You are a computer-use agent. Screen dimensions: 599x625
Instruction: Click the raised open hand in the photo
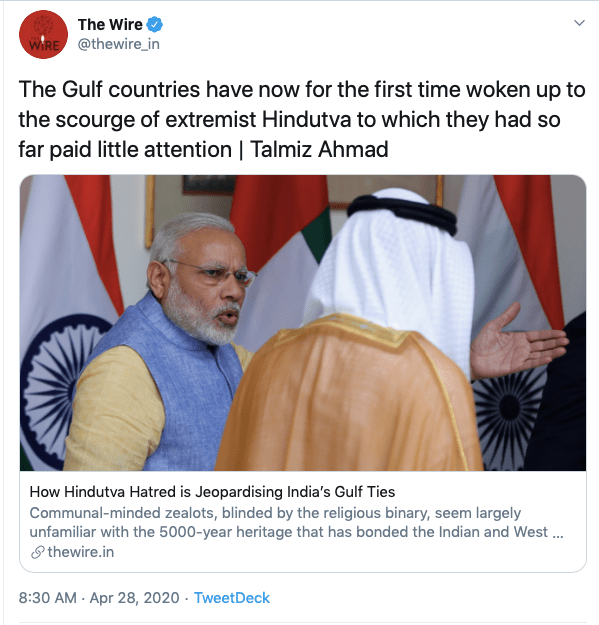click(x=518, y=341)
